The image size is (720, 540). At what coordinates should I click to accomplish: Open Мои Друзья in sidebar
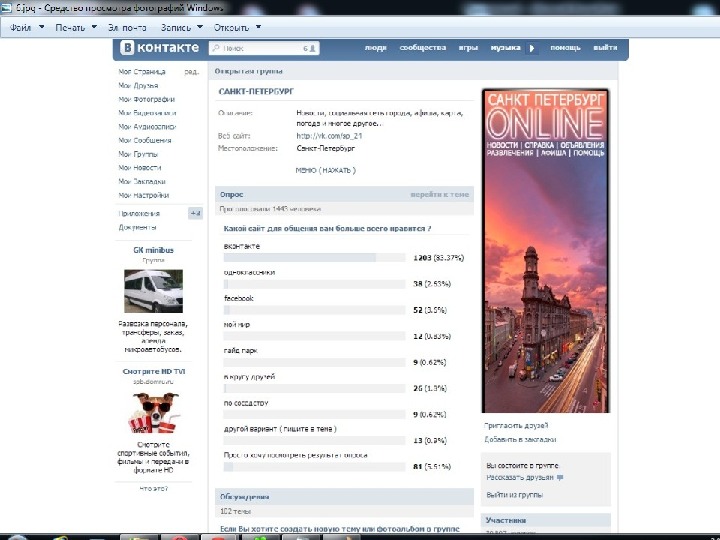[138, 85]
